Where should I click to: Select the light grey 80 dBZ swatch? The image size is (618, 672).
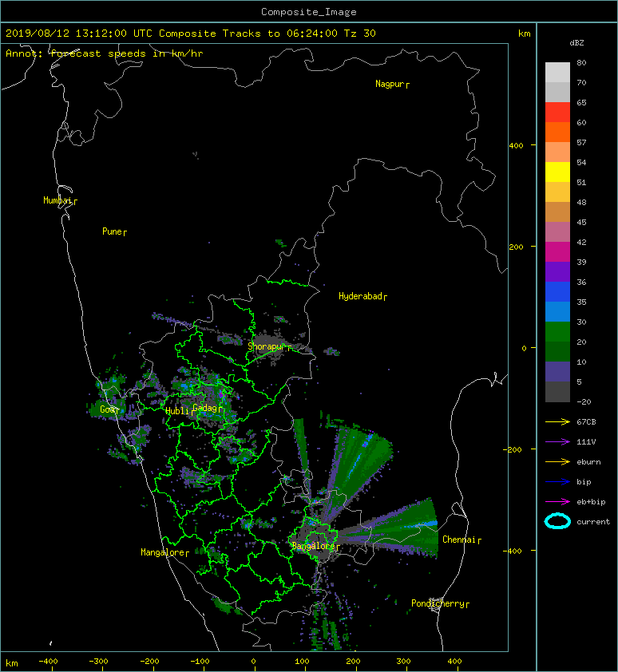pyautogui.click(x=557, y=72)
